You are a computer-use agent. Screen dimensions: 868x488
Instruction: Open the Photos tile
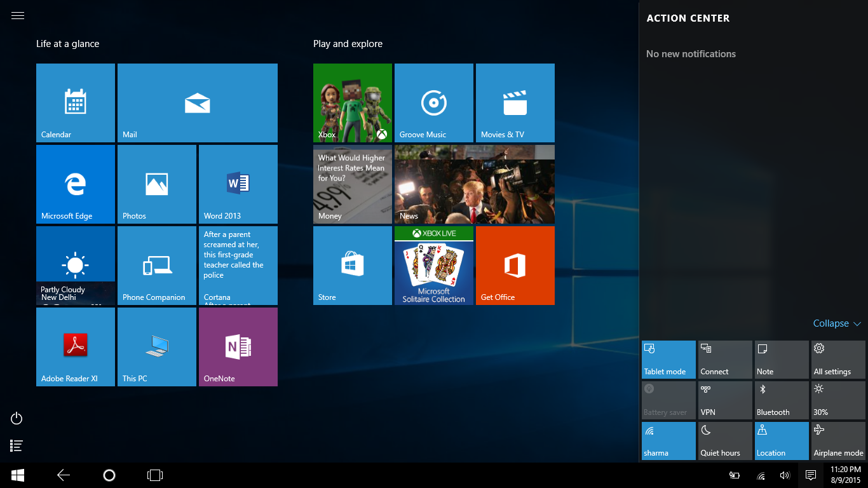click(157, 184)
